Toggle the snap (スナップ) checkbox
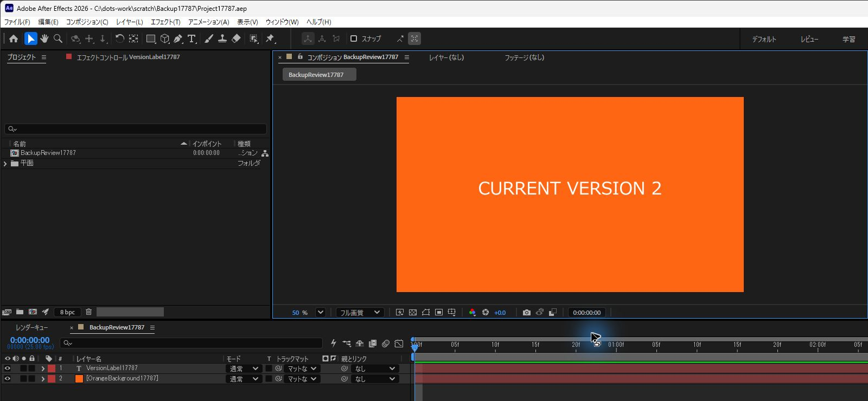The height and width of the screenshot is (401, 868). (354, 38)
